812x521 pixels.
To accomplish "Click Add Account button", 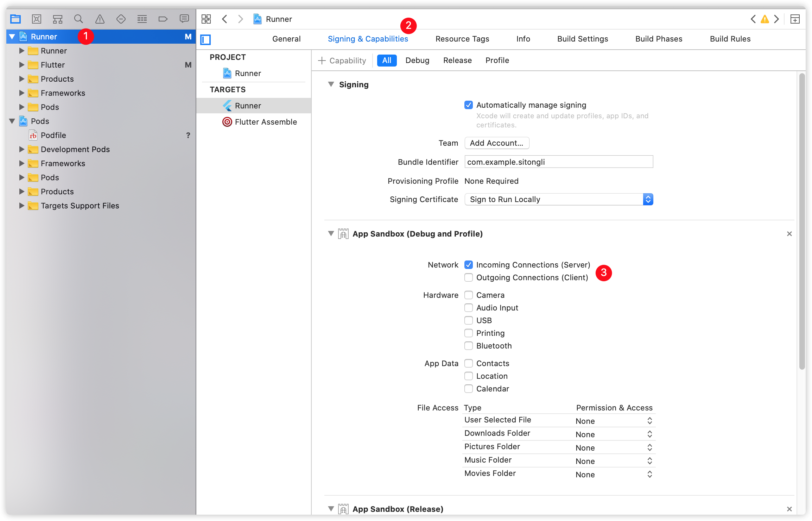I will [x=497, y=143].
